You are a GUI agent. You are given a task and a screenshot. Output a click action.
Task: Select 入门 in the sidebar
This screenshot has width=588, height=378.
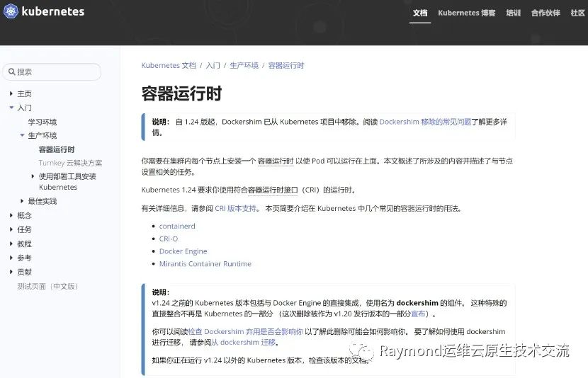coord(24,108)
